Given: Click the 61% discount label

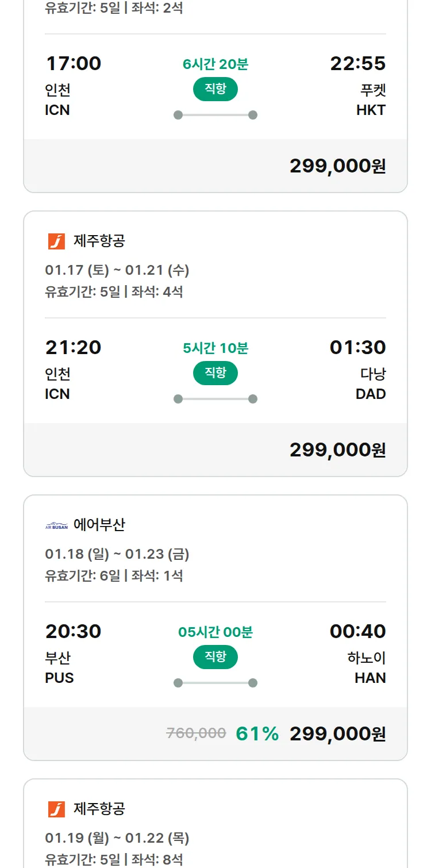Looking at the screenshot, I should click(257, 734).
